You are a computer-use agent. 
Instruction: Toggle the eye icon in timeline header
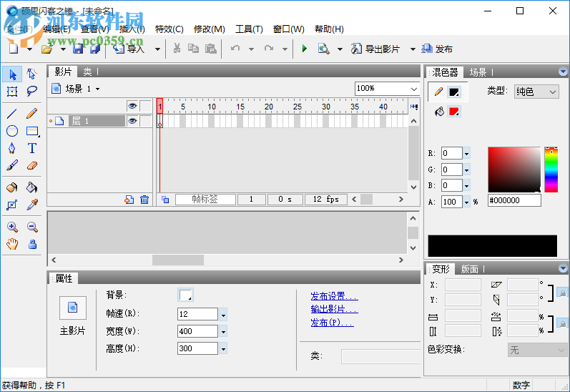[132, 106]
